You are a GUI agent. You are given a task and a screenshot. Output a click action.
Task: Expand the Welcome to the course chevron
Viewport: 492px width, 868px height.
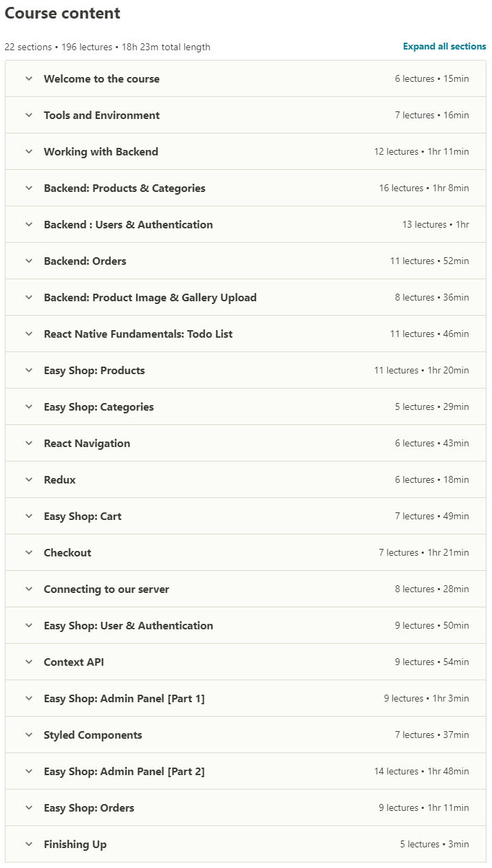coord(29,78)
